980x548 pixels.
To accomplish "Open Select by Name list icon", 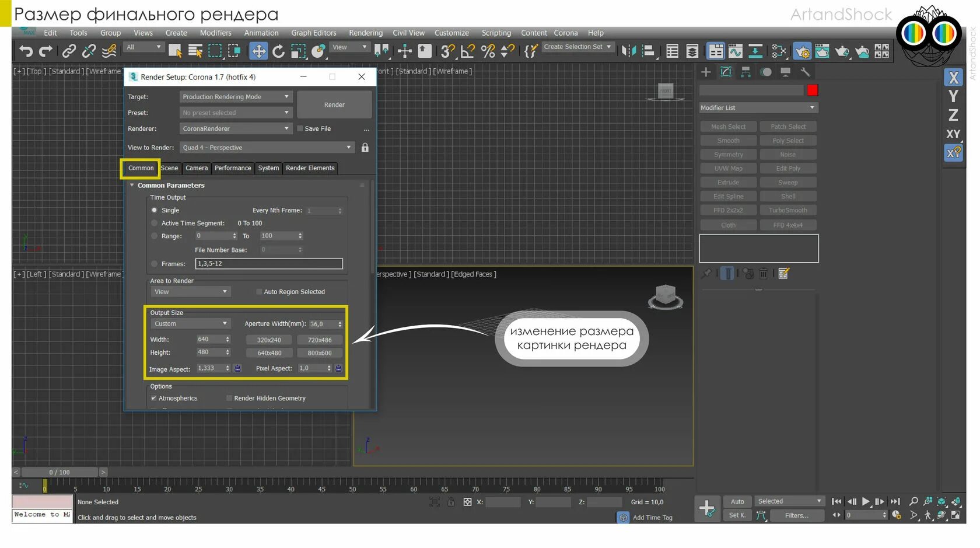I will [195, 51].
